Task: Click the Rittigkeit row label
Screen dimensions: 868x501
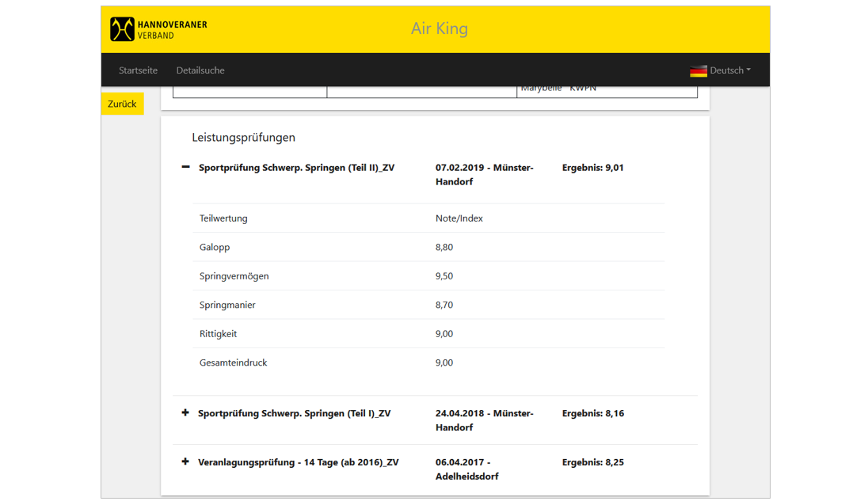Action: pyautogui.click(x=218, y=333)
